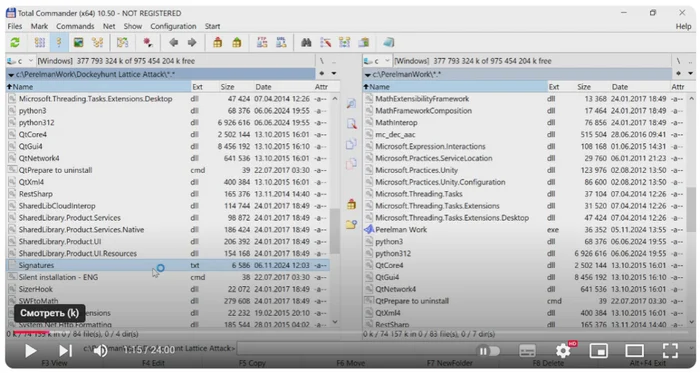Click the Pack icon in middle bar
The width and height of the screenshot is (700, 373).
pos(351,204)
